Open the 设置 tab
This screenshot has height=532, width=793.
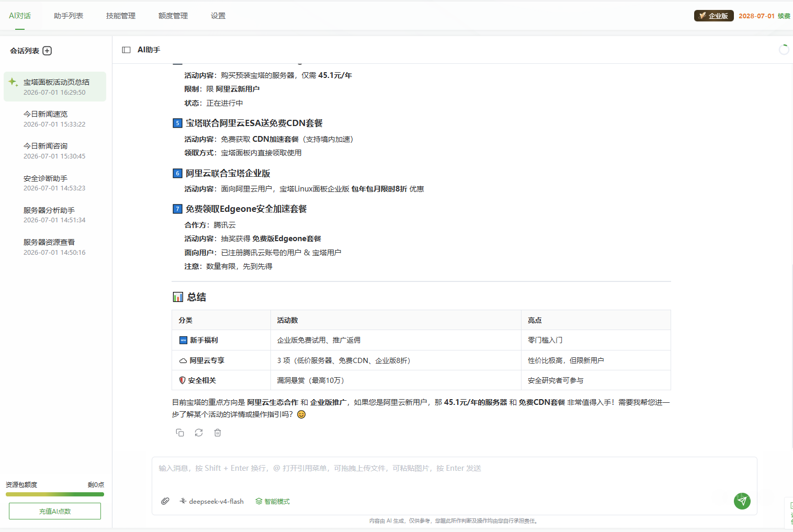tap(218, 16)
